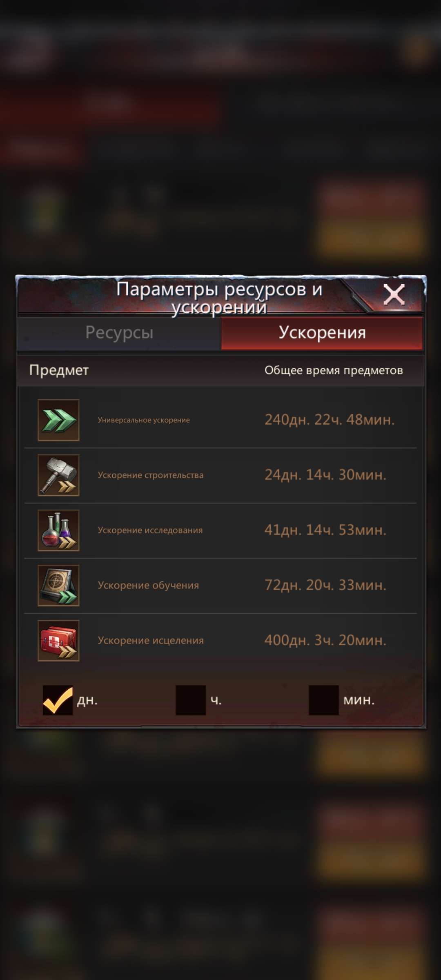The width and height of the screenshot is (441, 980).
Task: Click the Ускорение обучения label
Action: tap(148, 585)
